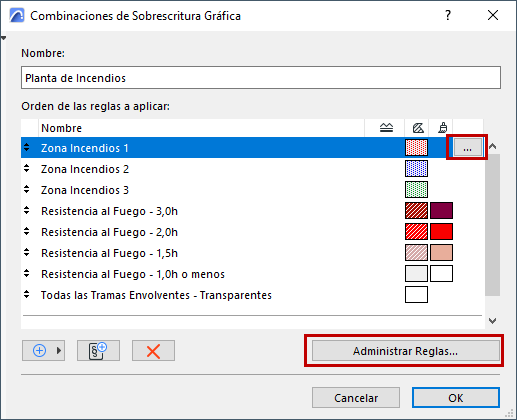Select Resistencia al Fuego - 1,0h o menos rule
Screen dimensions: 517x420
pyautogui.click(x=252, y=274)
